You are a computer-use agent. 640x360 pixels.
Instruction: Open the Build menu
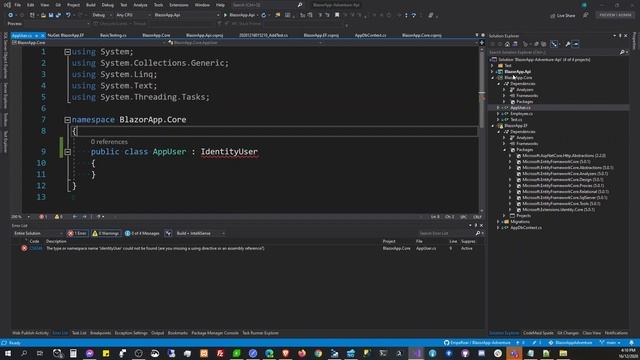coord(91,5)
